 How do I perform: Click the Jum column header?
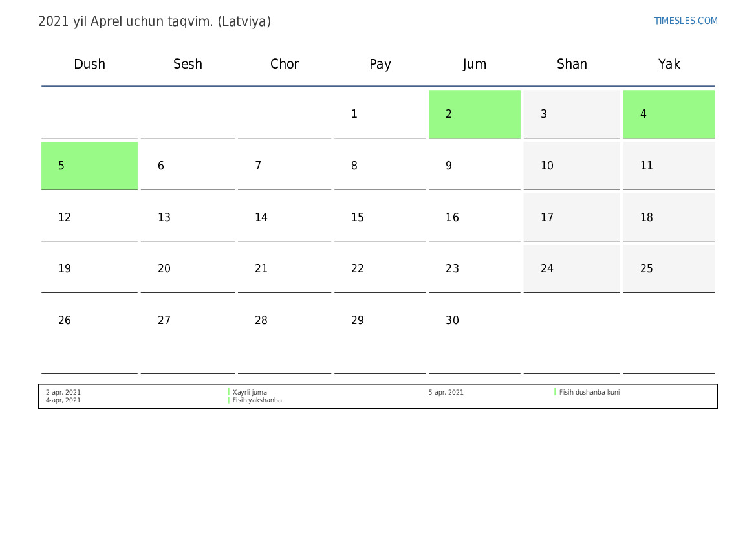pyautogui.click(x=474, y=64)
